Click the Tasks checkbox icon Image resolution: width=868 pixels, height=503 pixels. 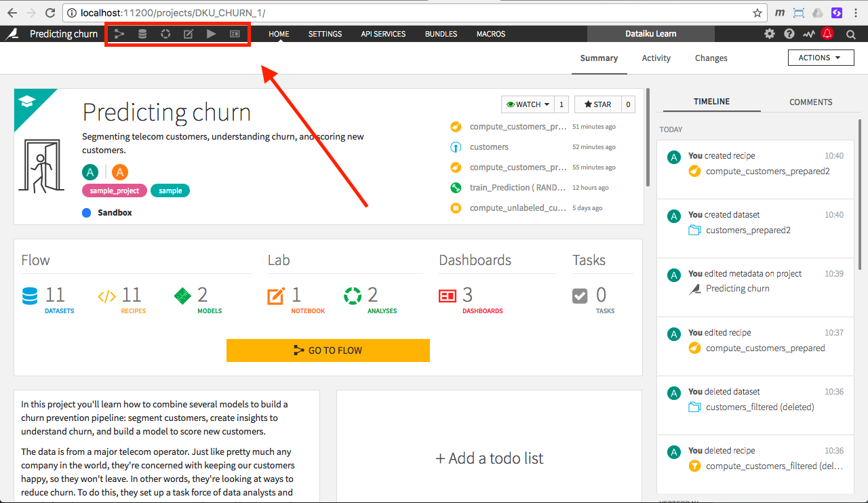pos(580,296)
